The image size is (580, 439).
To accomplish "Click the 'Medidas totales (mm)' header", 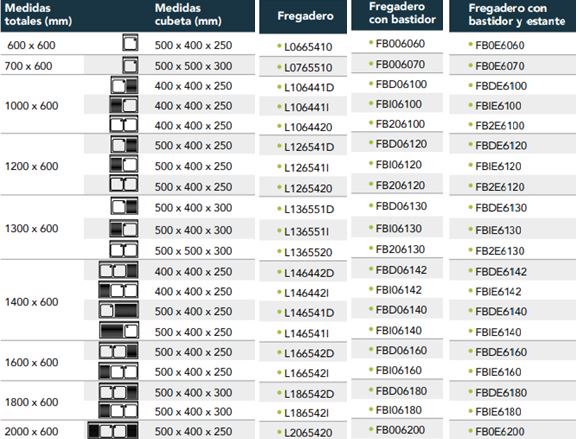I will pos(38,14).
